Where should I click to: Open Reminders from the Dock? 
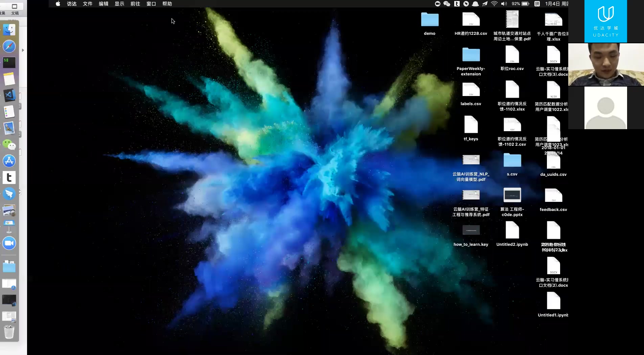click(x=9, y=112)
